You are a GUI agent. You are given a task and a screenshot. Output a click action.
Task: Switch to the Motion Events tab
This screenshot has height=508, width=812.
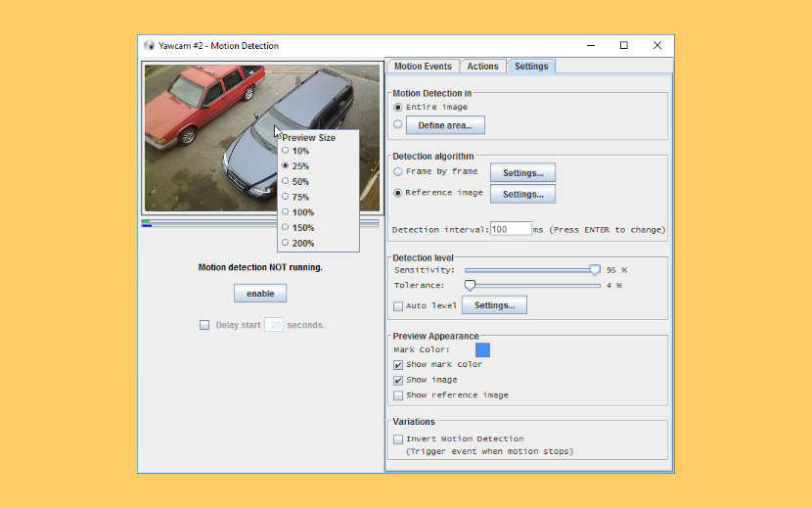pyautogui.click(x=423, y=67)
